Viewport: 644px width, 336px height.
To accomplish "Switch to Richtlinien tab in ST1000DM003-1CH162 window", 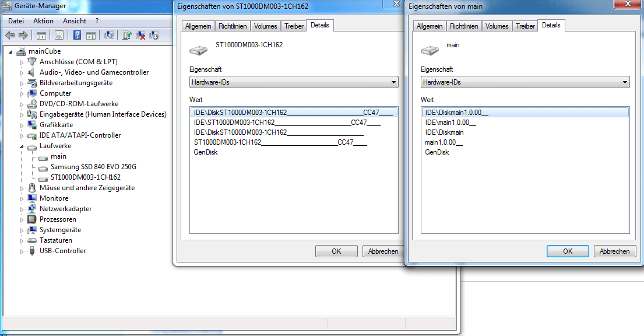I will [x=233, y=26].
